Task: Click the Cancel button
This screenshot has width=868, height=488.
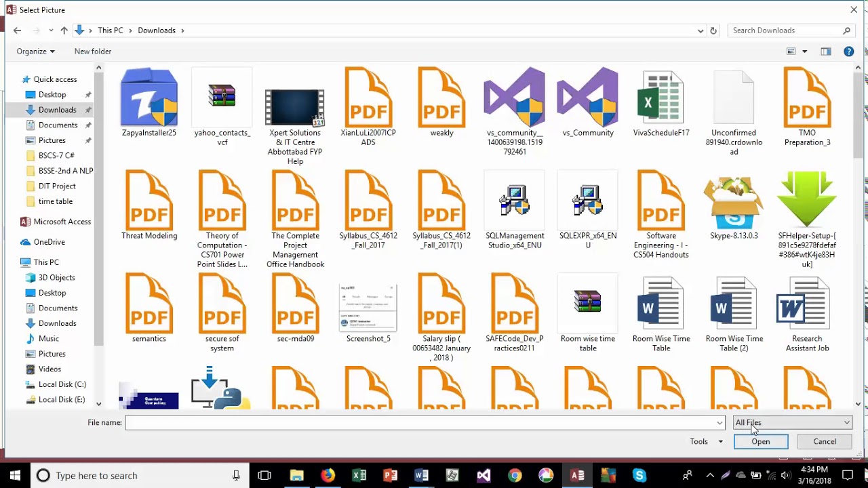Action: click(x=825, y=441)
